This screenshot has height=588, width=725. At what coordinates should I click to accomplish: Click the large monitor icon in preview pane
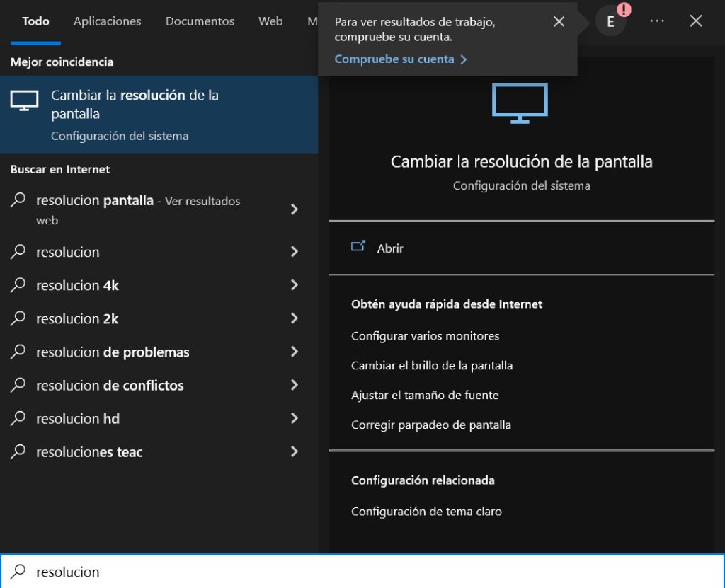coord(520,103)
